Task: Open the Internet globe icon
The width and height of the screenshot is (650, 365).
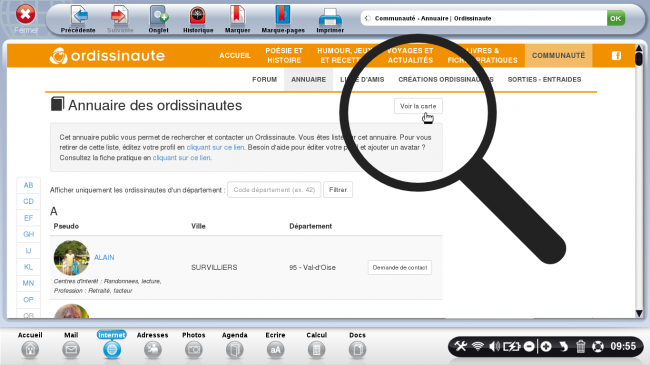Action: pos(112,350)
